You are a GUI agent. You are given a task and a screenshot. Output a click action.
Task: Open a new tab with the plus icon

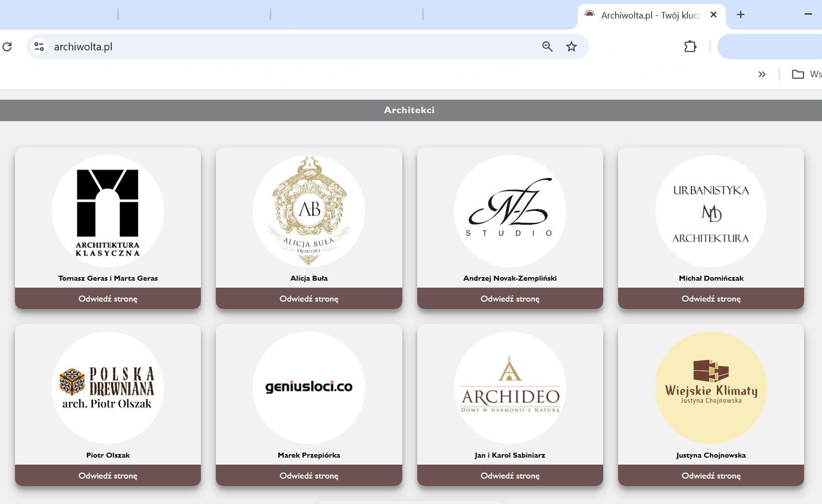741,15
